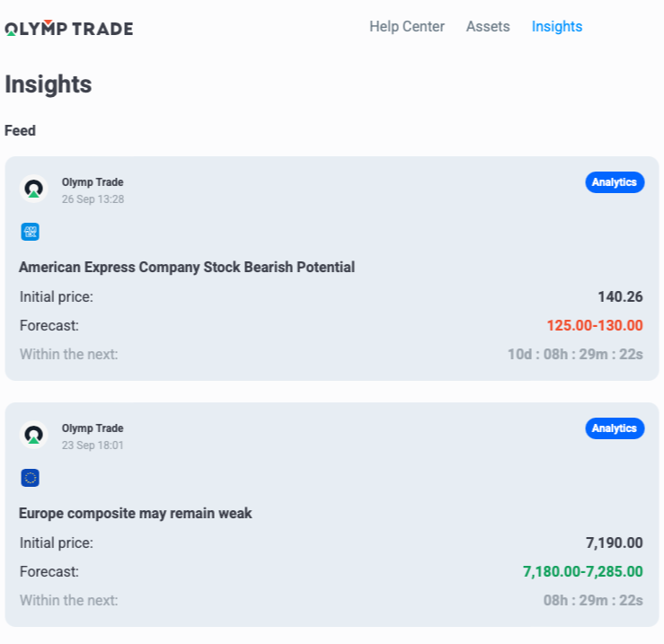Click Olymp Trade author name on second post
This screenshot has width=664, height=644.
pos(93,428)
